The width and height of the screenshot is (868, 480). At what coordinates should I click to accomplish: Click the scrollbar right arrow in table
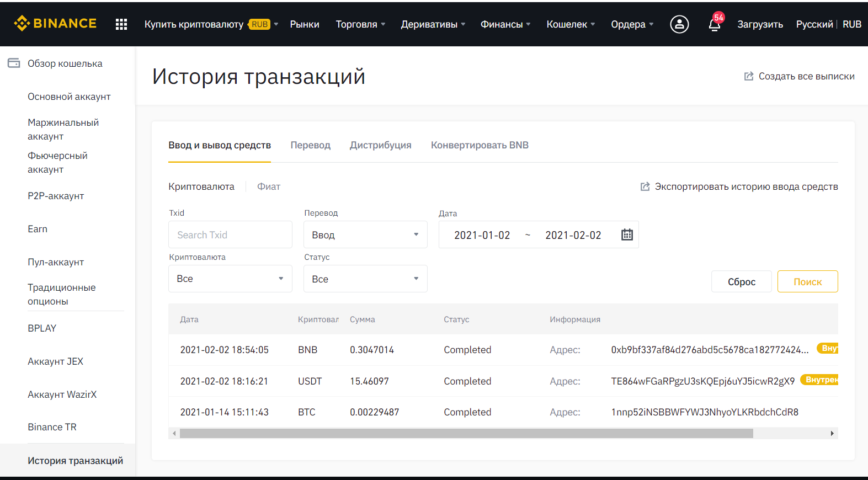(832, 434)
